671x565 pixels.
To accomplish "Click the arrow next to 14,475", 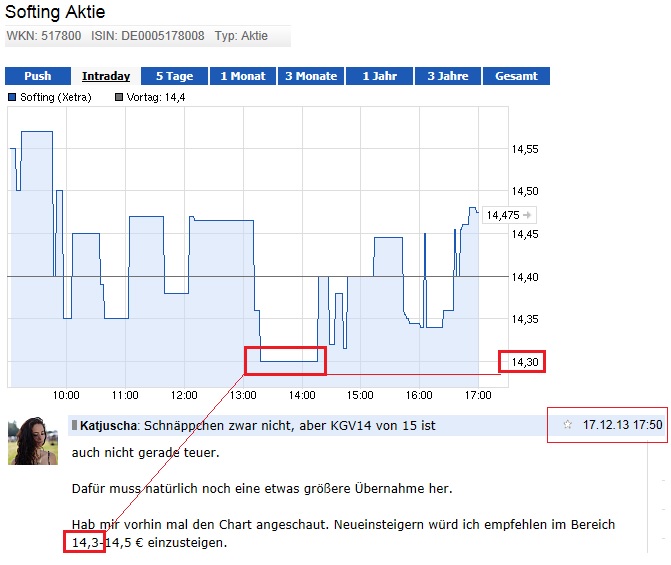I will 527,215.
